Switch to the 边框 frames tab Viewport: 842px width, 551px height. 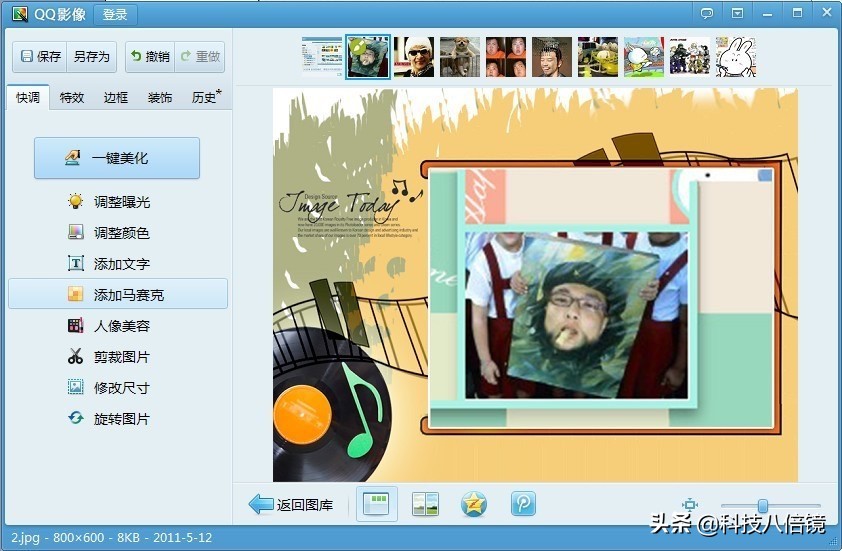pos(116,98)
